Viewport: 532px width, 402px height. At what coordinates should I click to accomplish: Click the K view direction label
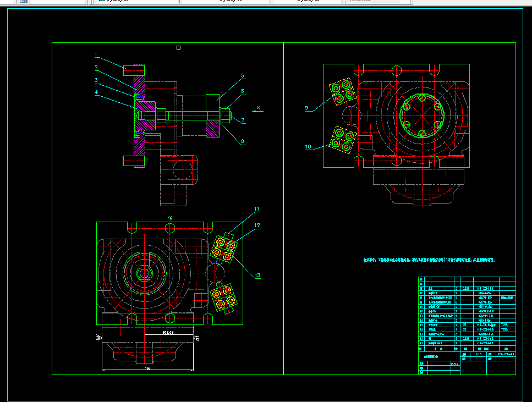click(x=258, y=108)
